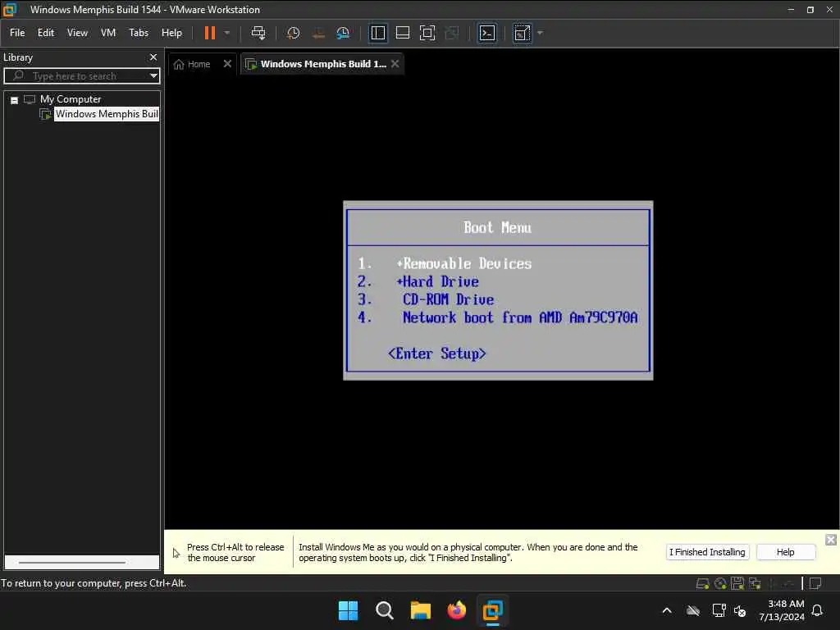
Task: Click the CD/DVD device status icon
Action: tap(720, 583)
